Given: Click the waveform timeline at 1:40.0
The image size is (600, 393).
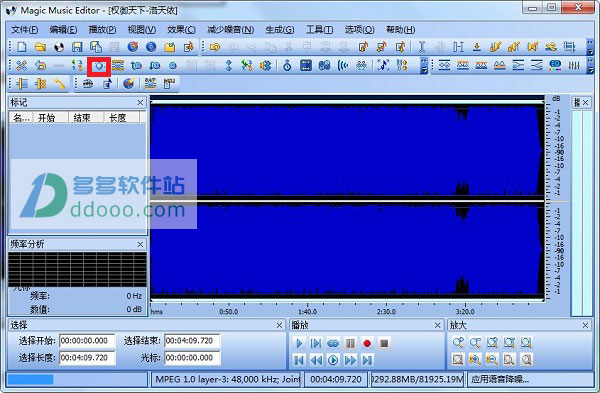Looking at the screenshot, I should tap(307, 311).
